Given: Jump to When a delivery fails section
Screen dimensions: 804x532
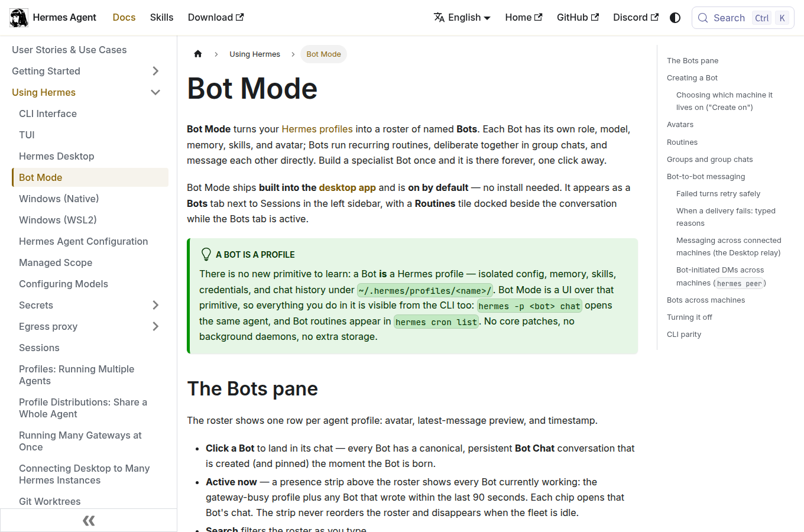Looking at the screenshot, I should (x=726, y=217).
